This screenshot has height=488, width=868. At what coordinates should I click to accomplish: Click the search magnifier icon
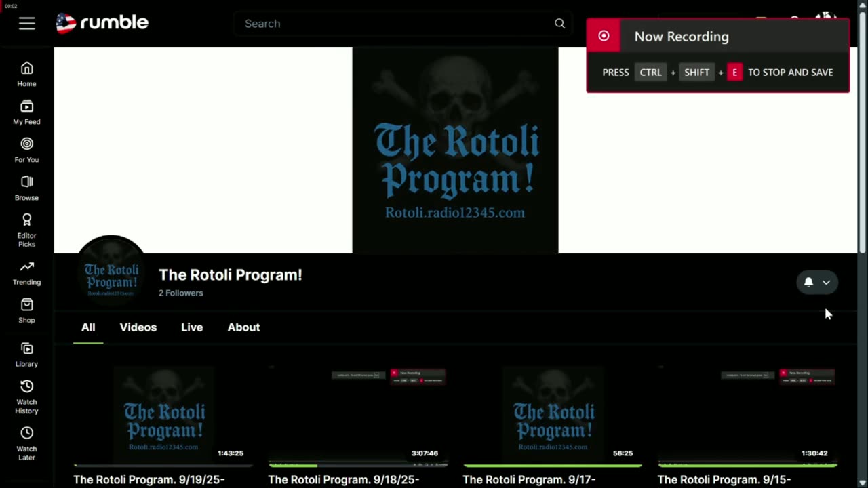coord(559,24)
